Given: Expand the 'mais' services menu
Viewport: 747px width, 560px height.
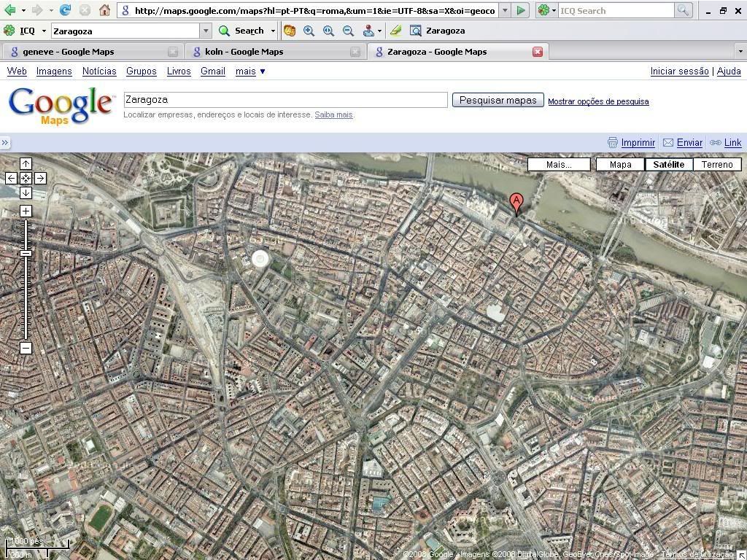Looking at the screenshot, I should (250, 71).
